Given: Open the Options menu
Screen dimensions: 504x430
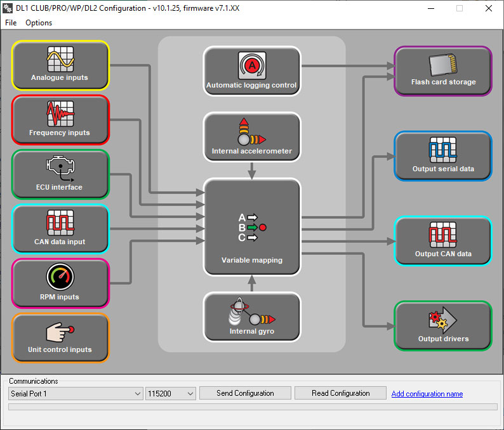Looking at the screenshot, I should 39,23.
